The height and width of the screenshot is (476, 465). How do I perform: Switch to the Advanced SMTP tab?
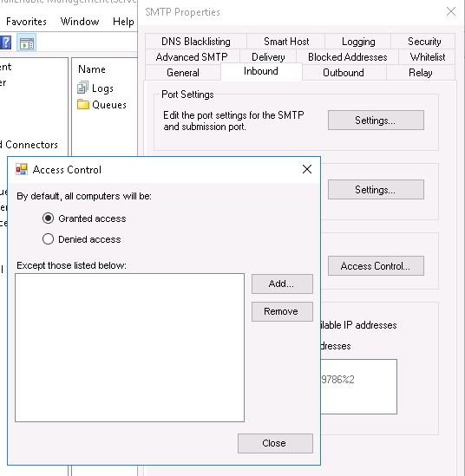click(x=192, y=56)
